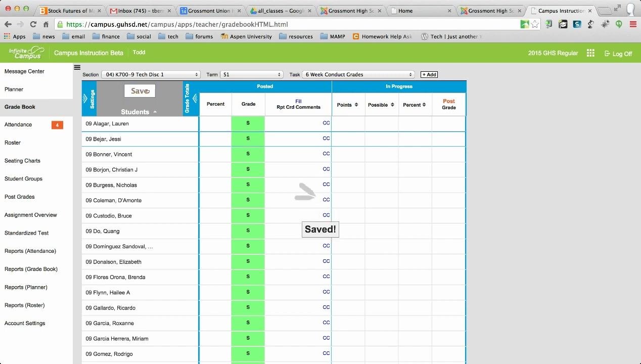Click Attendance orange badge showing 4

(x=57, y=125)
